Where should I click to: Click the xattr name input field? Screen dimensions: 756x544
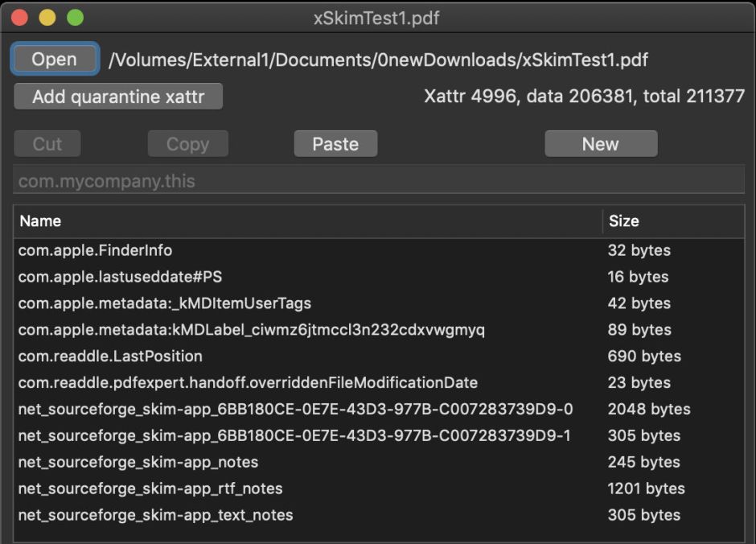pyautogui.click(x=379, y=181)
